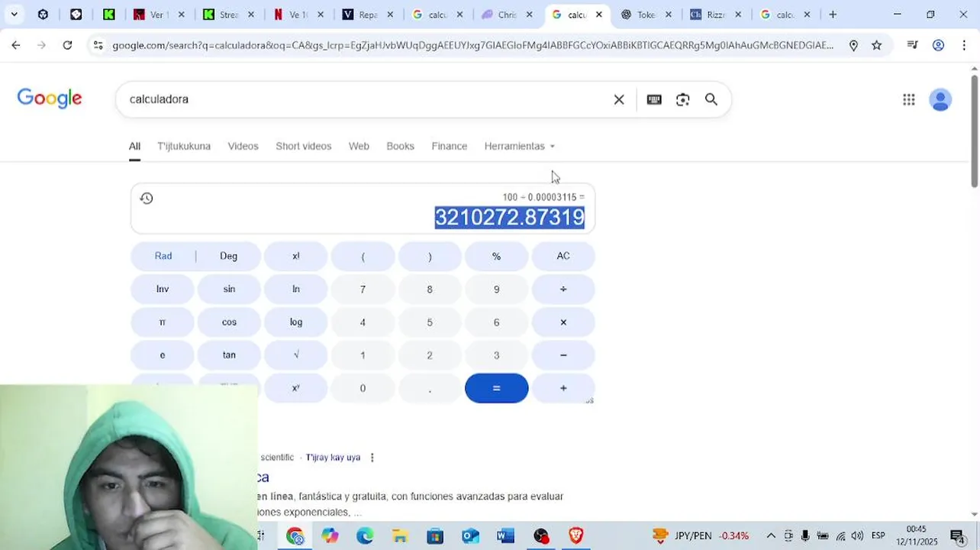This screenshot has width=980, height=550.
Task: Click the highlighted result 3210272.87319
Action: (510, 218)
